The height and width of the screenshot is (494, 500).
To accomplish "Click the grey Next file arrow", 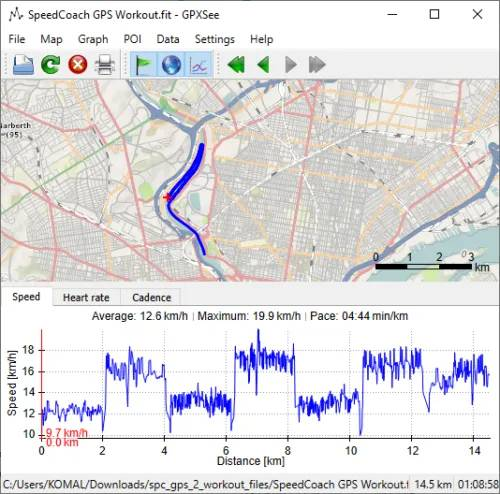I will point(291,64).
